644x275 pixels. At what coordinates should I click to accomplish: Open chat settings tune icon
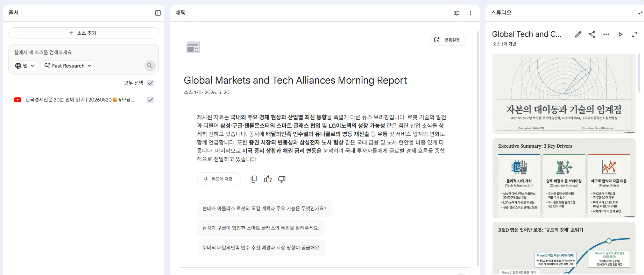[x=457, y=13]
